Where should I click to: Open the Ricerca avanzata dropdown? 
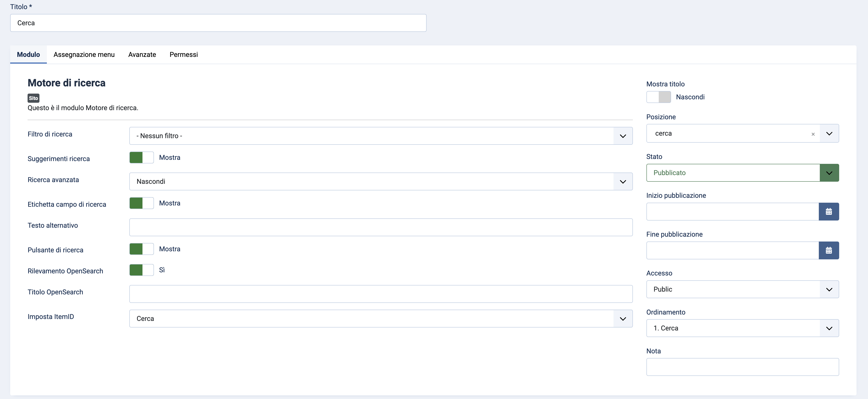pos(381,181)
